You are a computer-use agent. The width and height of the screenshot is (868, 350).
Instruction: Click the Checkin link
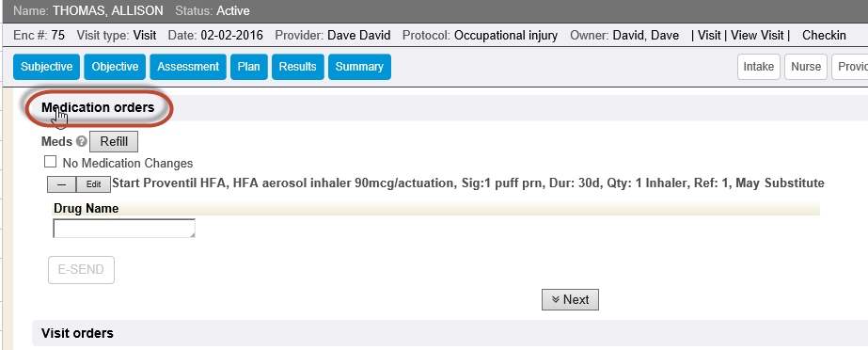pyautogui.click(x=824, y=36)
